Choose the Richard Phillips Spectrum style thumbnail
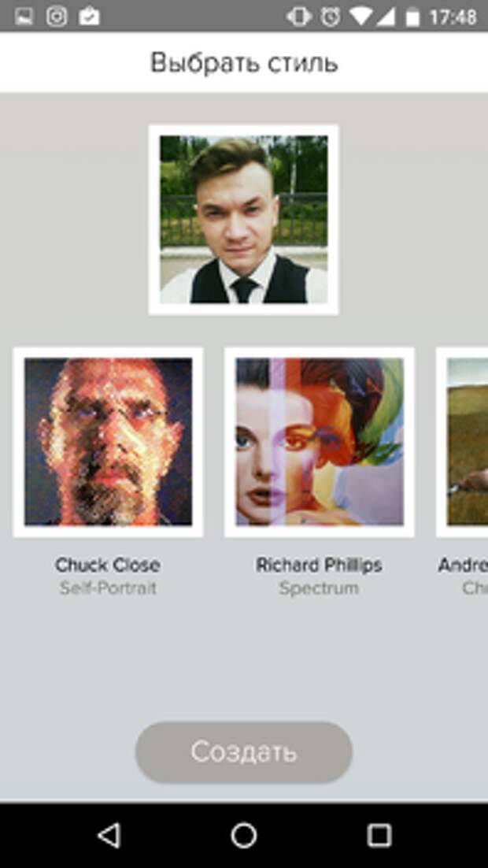Image resolution: width=488 pixels, height=868 pixels. (320, 442)
